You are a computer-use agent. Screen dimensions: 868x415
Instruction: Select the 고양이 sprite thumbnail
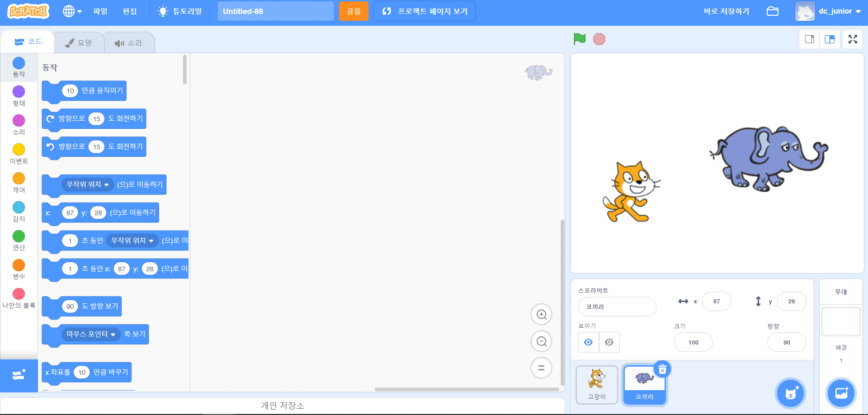coord(597,384)
